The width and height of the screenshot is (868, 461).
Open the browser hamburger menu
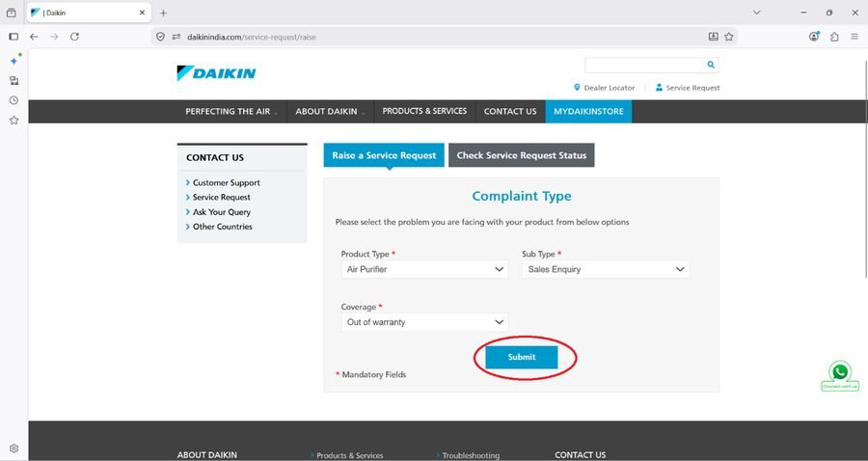click(x=854, y=37)
